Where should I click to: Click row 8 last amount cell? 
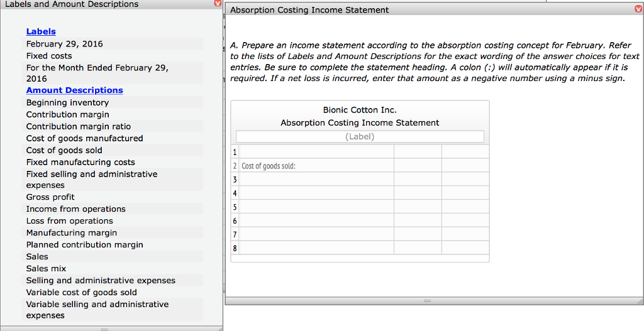465,247
